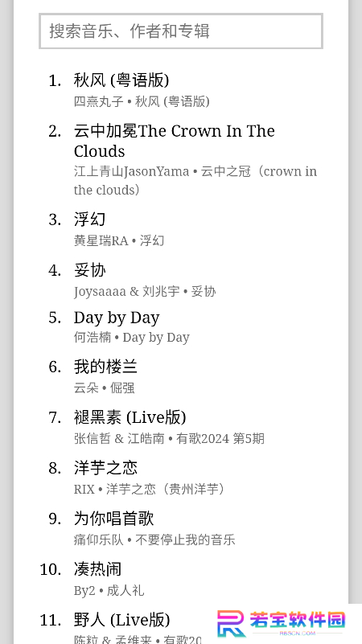
Task: Select the 黄星瑞RA • 浮幻 subtitle
Action: [119, 240]
